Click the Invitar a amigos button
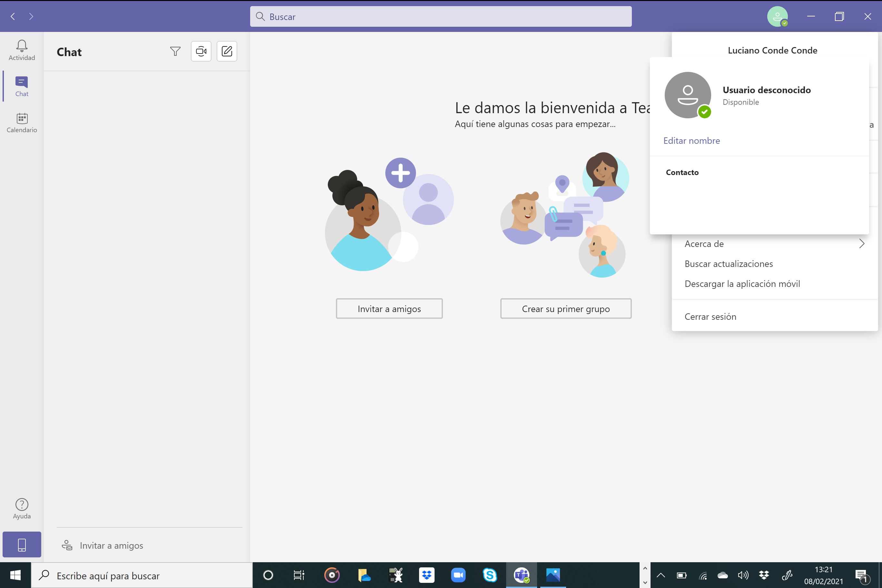The height and width of the screenshot is (588, 882). click(389, 308)
